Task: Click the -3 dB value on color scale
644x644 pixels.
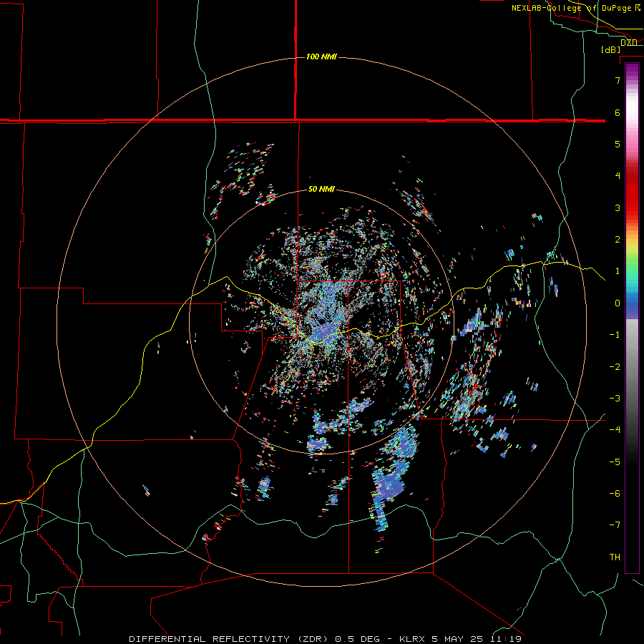Action: pos(615,399)
